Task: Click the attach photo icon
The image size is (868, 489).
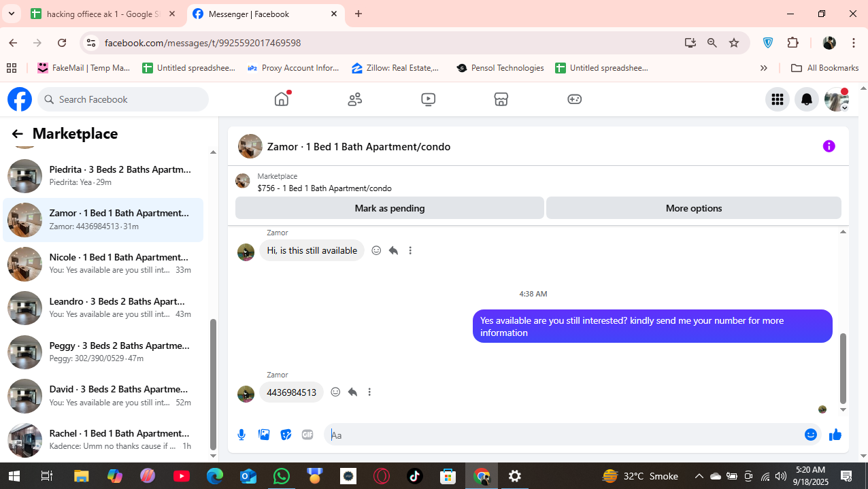Action: tap(264, 435)
